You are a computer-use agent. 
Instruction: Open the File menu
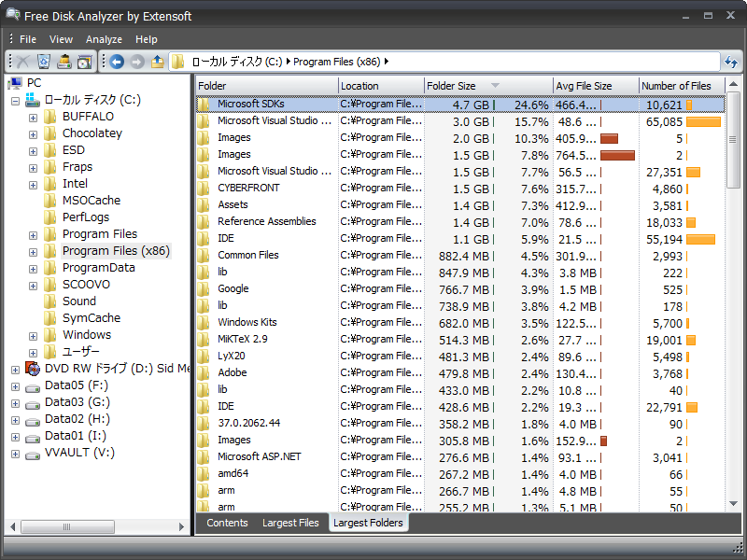coord(28,39)
